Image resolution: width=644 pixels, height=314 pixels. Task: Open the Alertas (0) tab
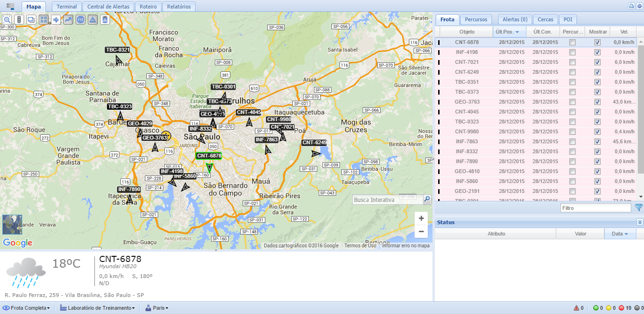(515, 19)
